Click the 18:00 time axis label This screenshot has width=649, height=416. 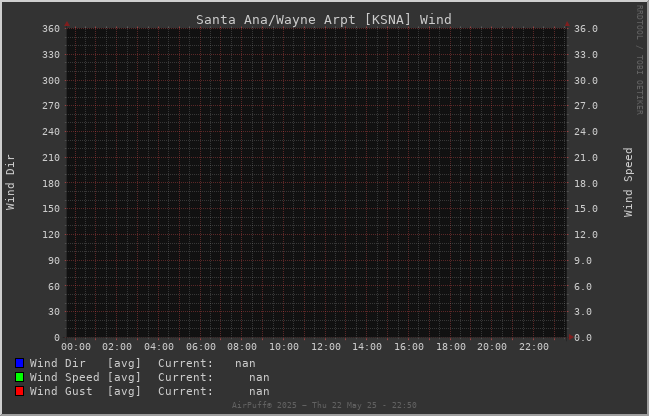[451, 347]
